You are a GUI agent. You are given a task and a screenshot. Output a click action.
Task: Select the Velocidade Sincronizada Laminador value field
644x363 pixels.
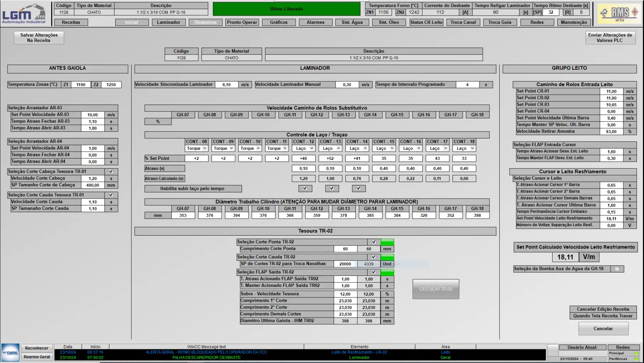tap(226, 85)
